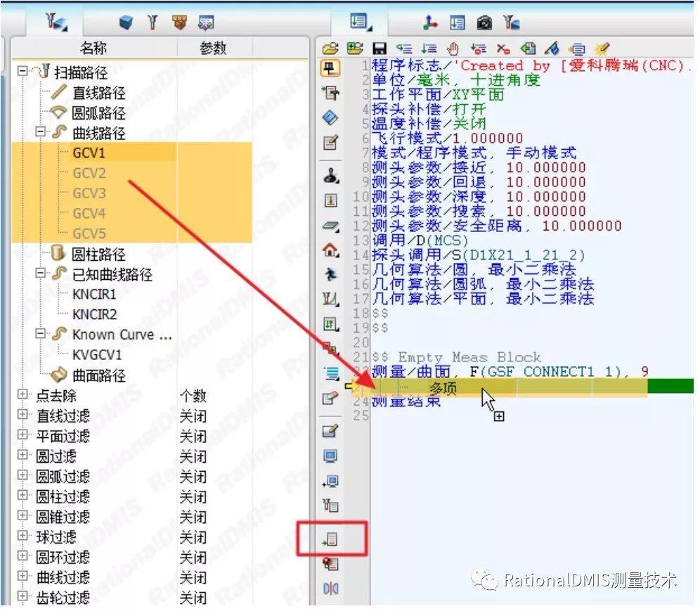Image resolution: width=700 pixels, height=611 pixels.
Task: Select the hand pan tool icon
Action: pyautogui.click(x=454, y=49)
